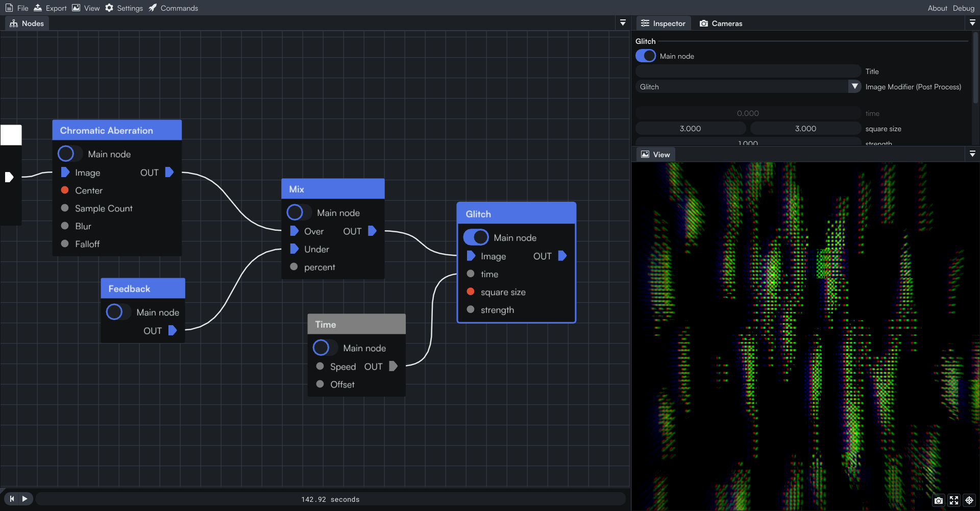Open the Glitch node type dropdown
The width and height of the screenshot is (980, 511).
tap(854, 87)
